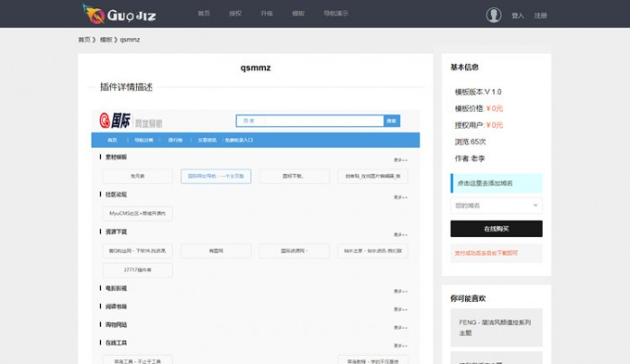Click the 基本信息 heading
This screenshot has height=364, width=630.
[464, 67]
